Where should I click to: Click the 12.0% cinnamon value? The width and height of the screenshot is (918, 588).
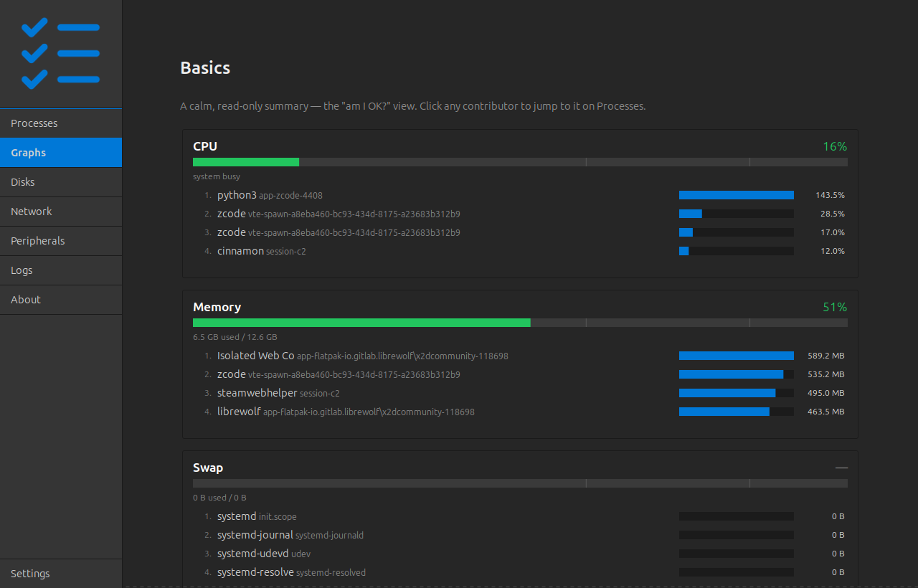coord(833,251)
